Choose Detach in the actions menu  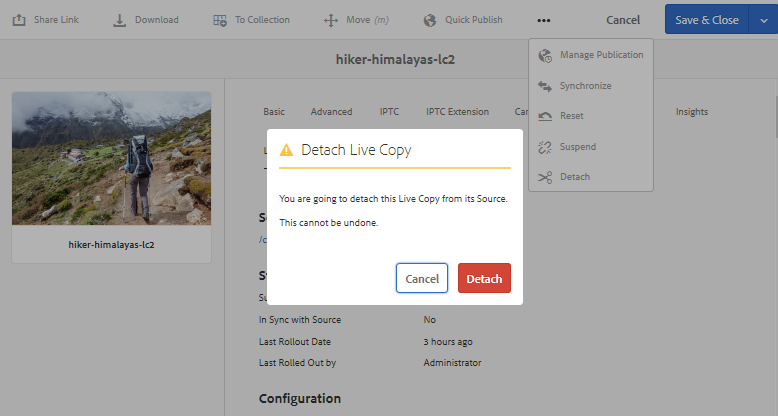coord(574,177)
